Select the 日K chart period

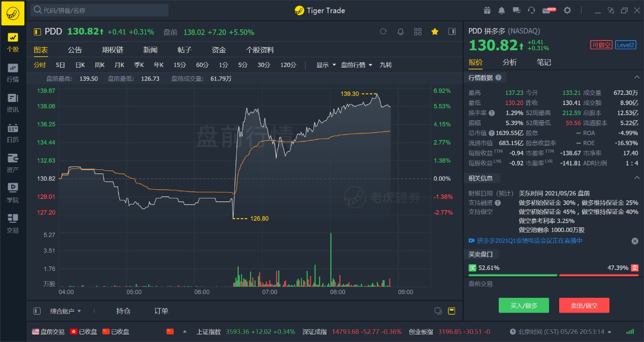[80, 65]
